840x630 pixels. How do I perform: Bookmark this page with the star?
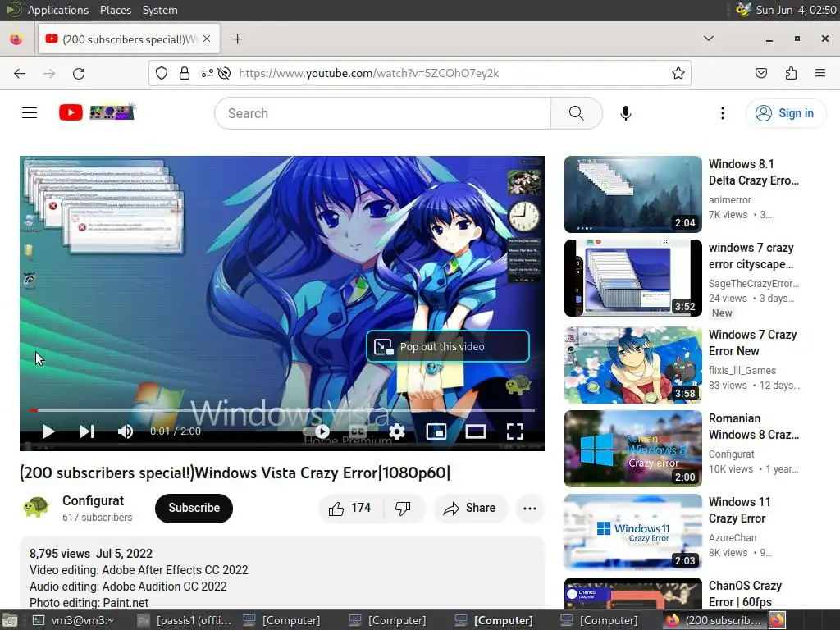coord(678,73)
